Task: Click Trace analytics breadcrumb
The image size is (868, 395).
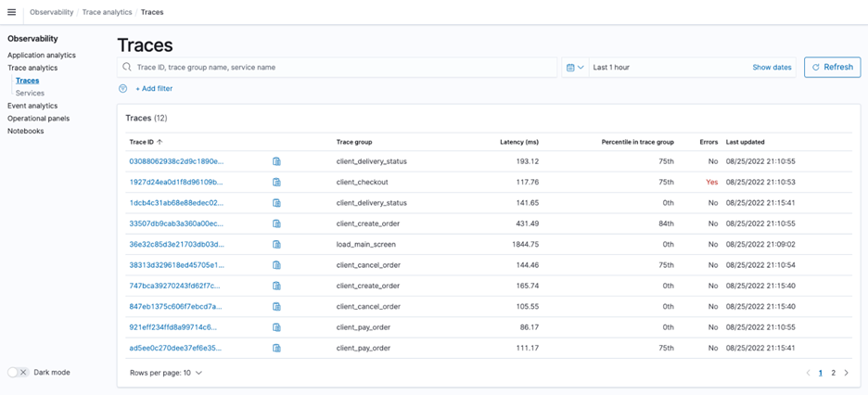Action: (x=107, y=12)
